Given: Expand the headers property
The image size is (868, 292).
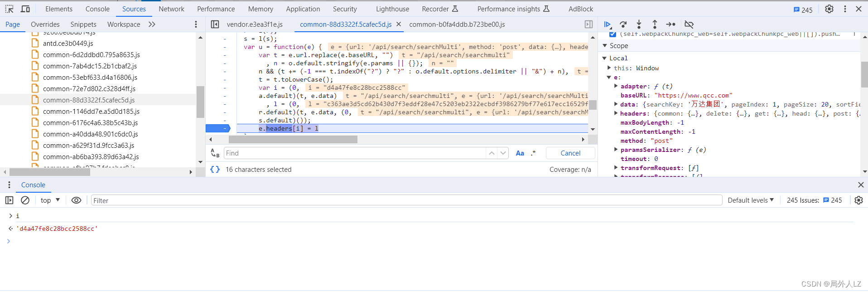Looking at the screenshot, I should pyautogui.click(x=616, y=113).
